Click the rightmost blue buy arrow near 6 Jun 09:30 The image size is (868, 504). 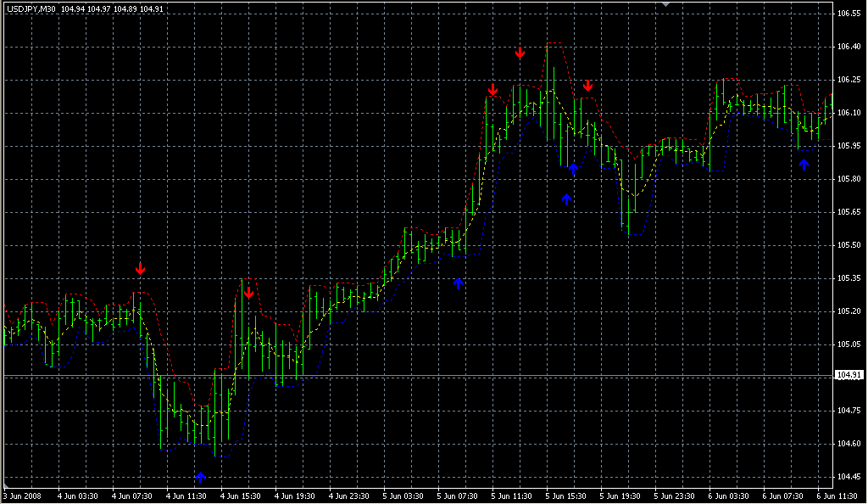(x=804, y=164)
